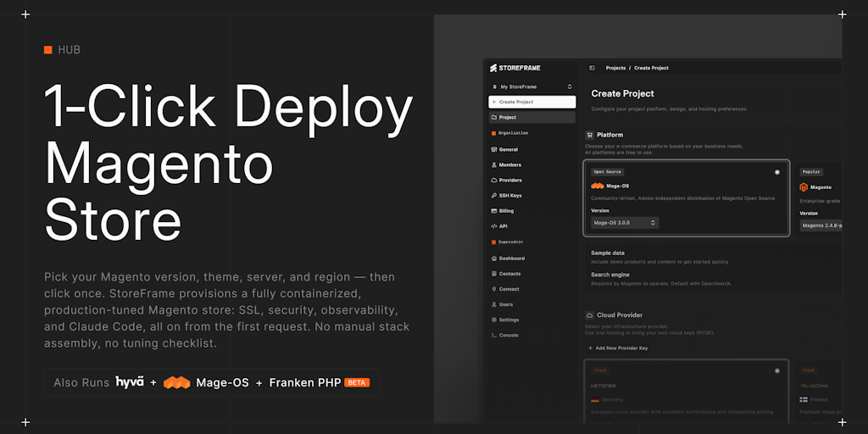Expand the My StoreFrame workspace switcher
Screen dimensions: 868x434
[532, 87]
